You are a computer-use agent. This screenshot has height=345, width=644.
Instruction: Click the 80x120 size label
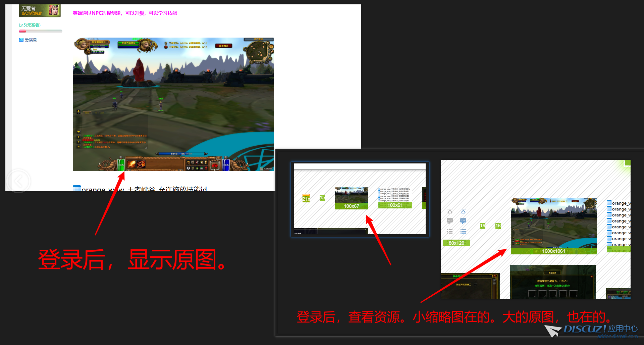point(457,243)
